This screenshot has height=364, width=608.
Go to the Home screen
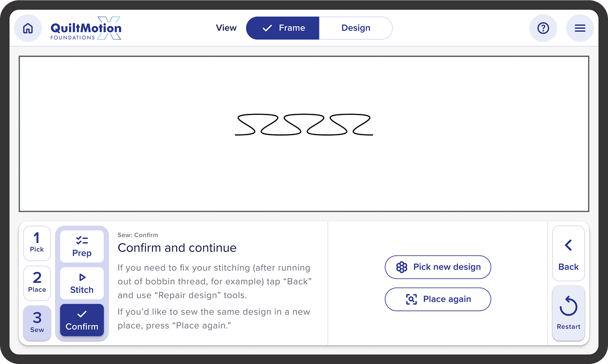28,28
